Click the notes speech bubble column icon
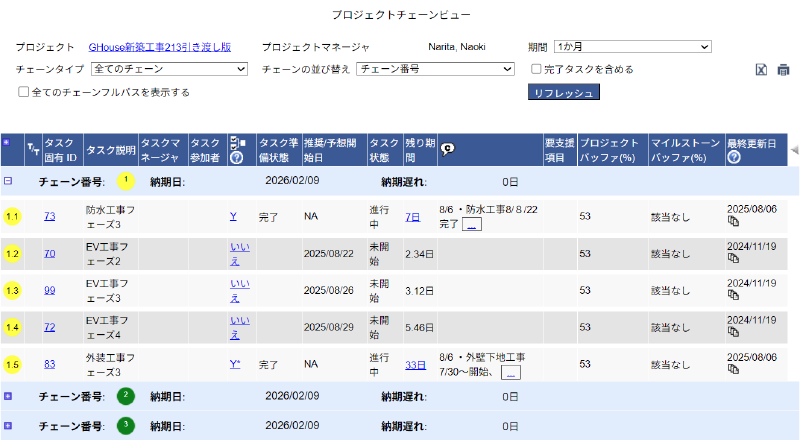Screen dimensions: 800x440 tap(447, 151)
